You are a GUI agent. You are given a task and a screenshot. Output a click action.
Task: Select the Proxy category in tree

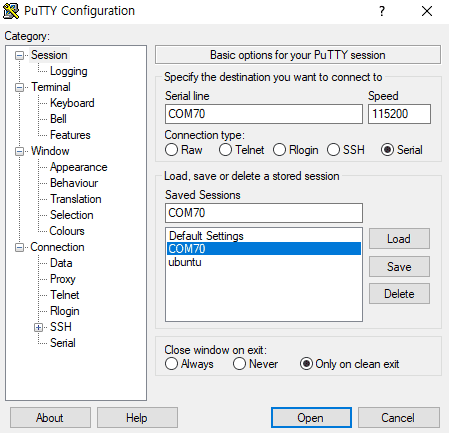pos(63,279)
